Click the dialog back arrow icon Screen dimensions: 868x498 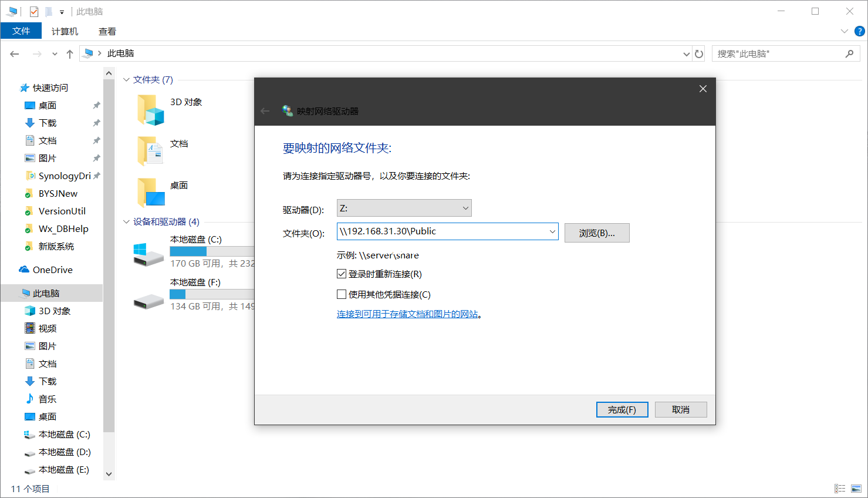click(265, 111)
